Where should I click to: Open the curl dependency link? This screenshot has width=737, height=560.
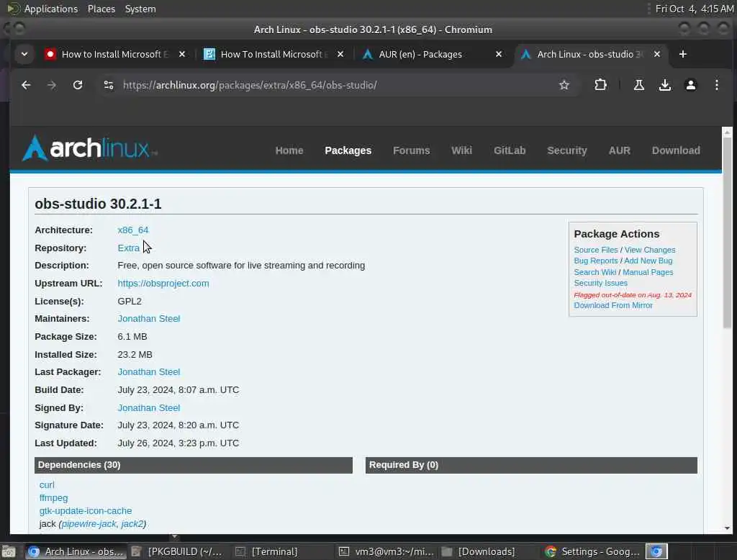pyautogui.click(x=47, y=484)
